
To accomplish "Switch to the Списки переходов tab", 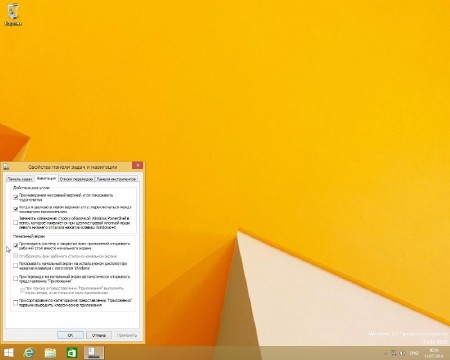I will pyautogui.click(x=76, y=179).
